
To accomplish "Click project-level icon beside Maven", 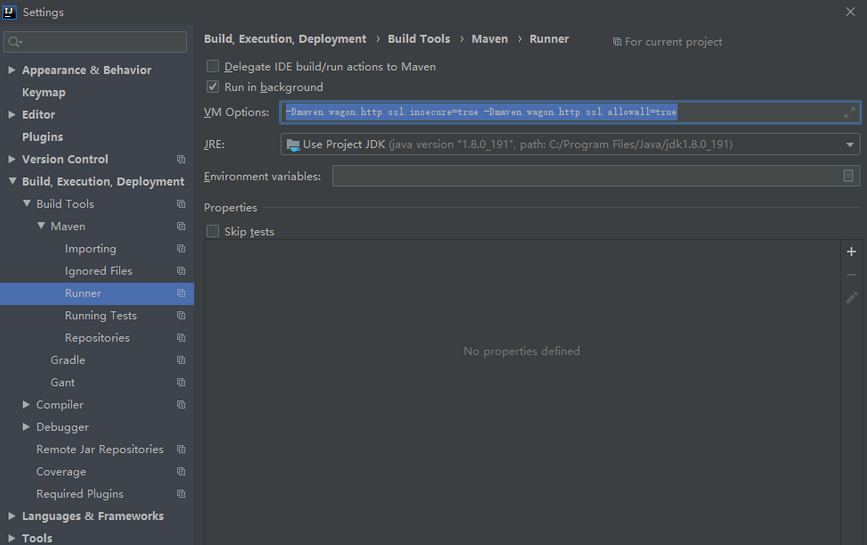I will (181, 226).
